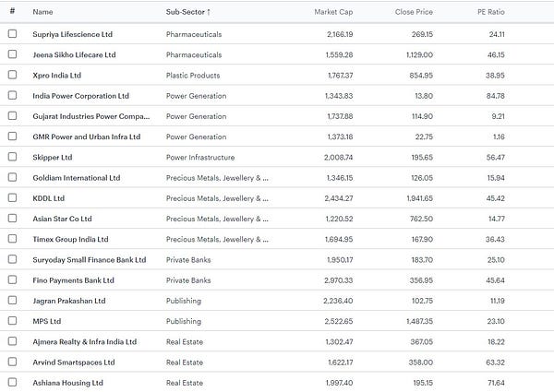This screenshot has width=554, height=392.
Task: Tick the KDDL Ltd checkbox
Action: tap(12, 197)
